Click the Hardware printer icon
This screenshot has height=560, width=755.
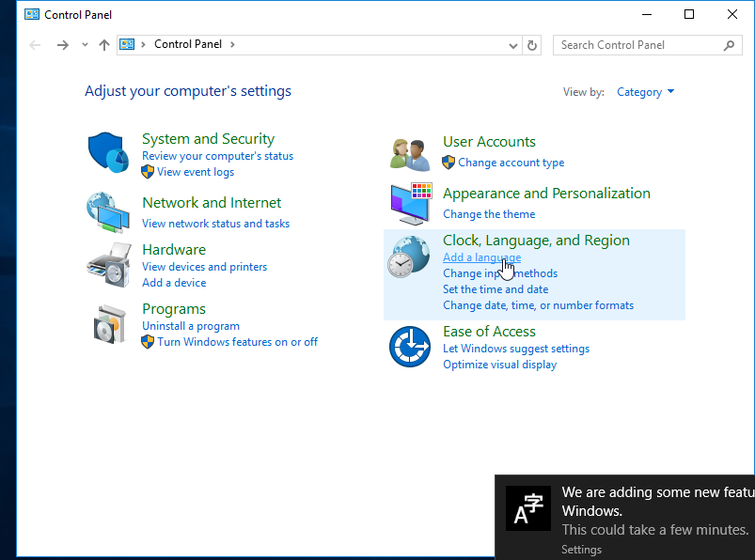[x=109, y=265]
